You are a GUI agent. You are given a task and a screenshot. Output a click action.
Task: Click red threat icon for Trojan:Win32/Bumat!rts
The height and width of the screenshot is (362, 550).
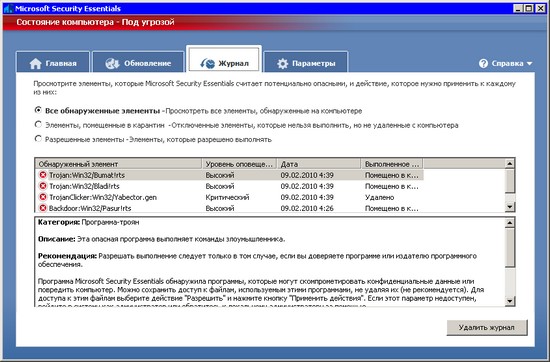tap(43, 175)
